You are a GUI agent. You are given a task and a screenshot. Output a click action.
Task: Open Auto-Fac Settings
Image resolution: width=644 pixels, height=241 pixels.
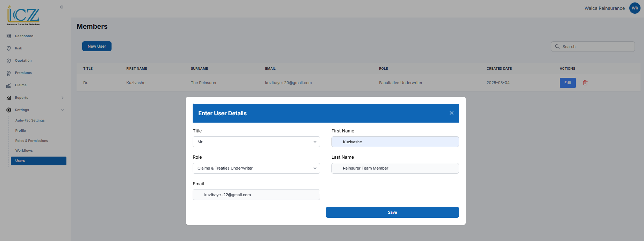tap(30, 120)
